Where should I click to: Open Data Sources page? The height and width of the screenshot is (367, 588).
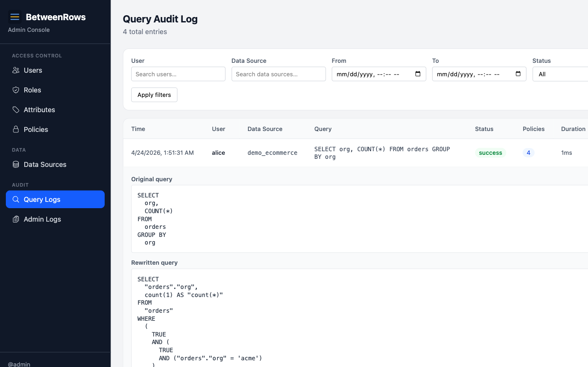55,165
